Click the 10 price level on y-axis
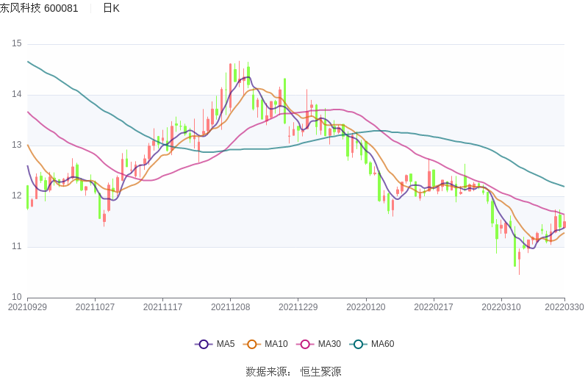This screenshot has width=588, height=380. 17,298
